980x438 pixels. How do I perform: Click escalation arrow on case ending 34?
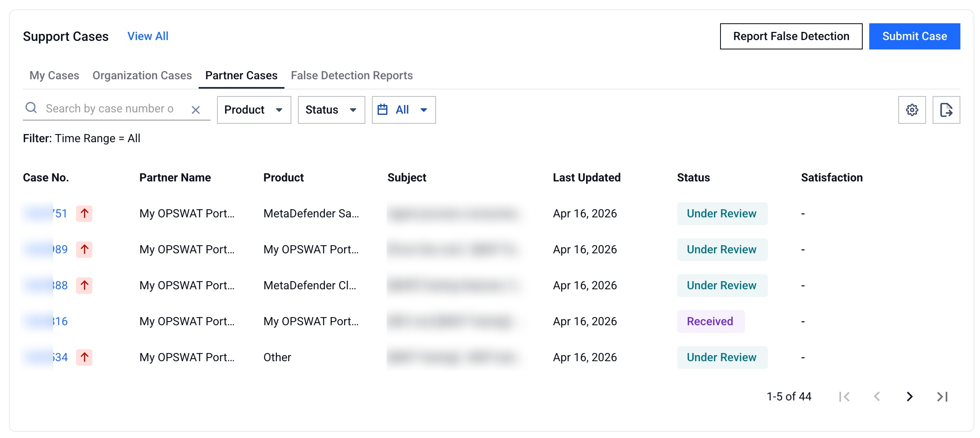(84, 358)
